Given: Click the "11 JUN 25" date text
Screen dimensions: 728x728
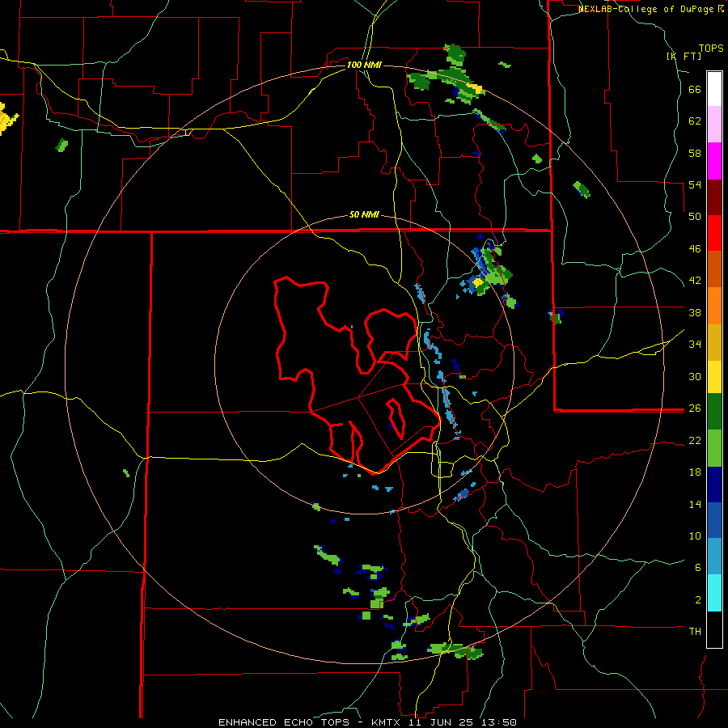Looking at the screenshot, I should click(442, 722).
